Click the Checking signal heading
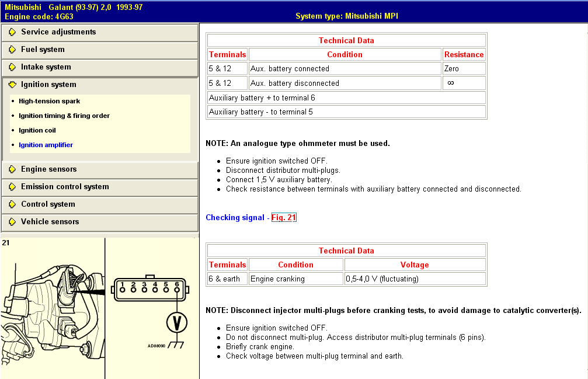Image resolution: width=588 pixels, height=379 pixels. [235, 217]
